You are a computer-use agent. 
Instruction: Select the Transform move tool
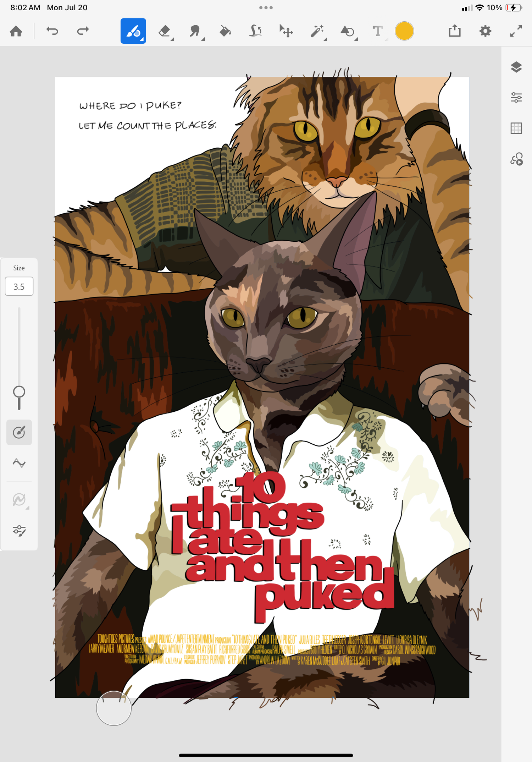point(286,31)
